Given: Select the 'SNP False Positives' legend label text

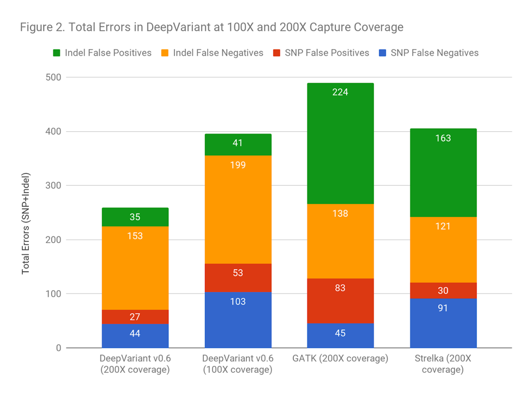Looking at the screenshot, I should pyautogui.click(x=327, y=53).
